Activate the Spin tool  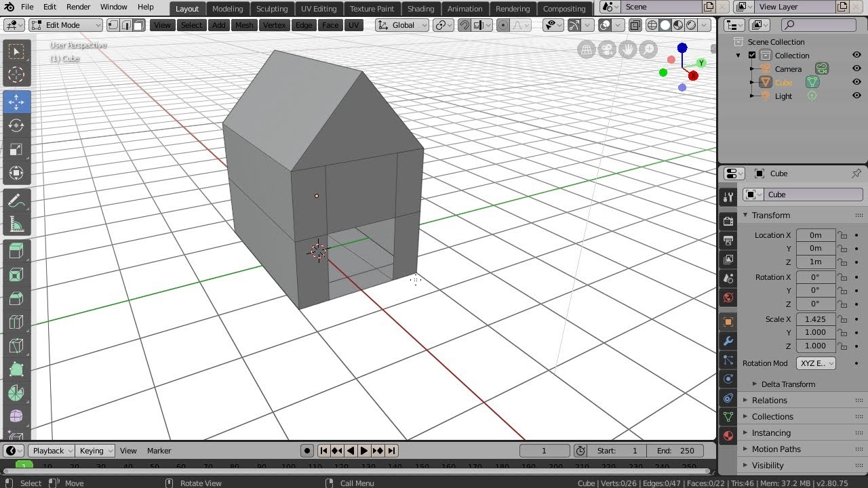coord(16,394)
